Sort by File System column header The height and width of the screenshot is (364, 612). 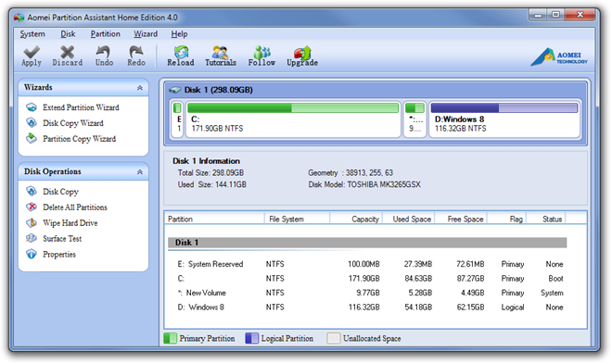[297, 219]
